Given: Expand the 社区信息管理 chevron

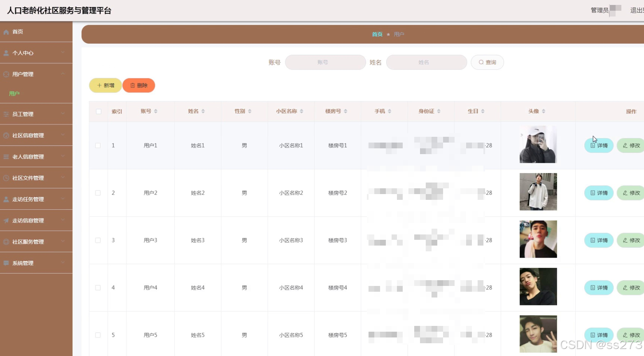Looking at the screenshot, I should (x=63, y=135).
